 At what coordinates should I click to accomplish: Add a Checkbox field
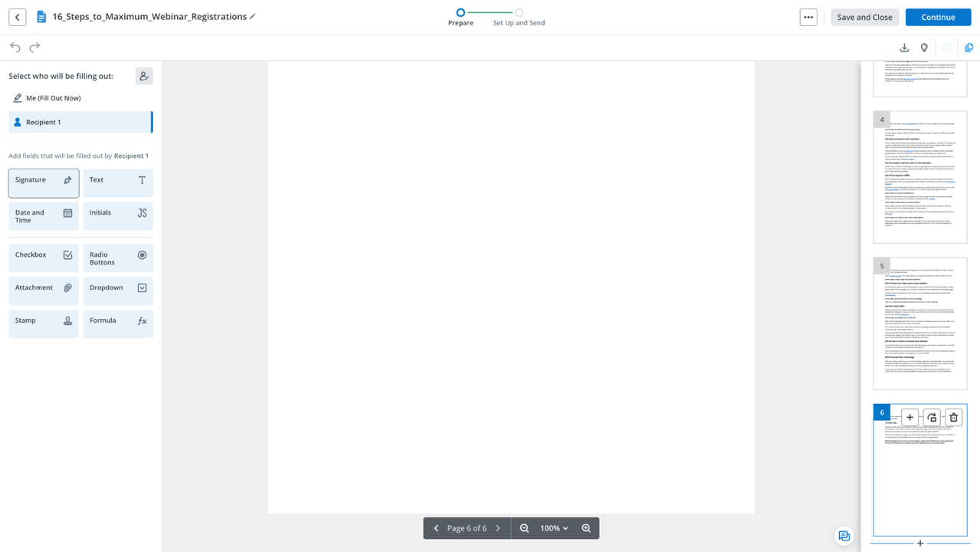click(x=43, y=258)
